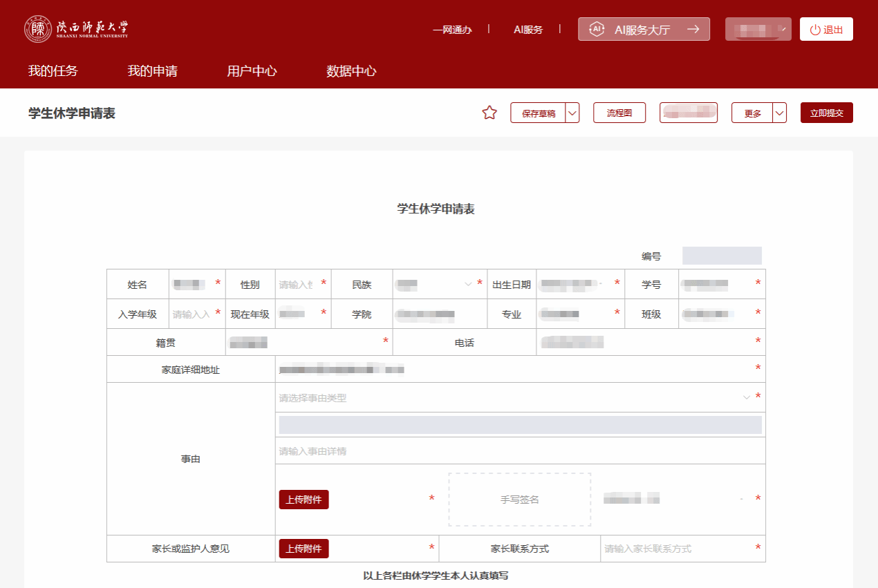The image size is (878, 588).
Task: Expand the 更多 dropdown arrow
Action: click(x=779, y=113)
